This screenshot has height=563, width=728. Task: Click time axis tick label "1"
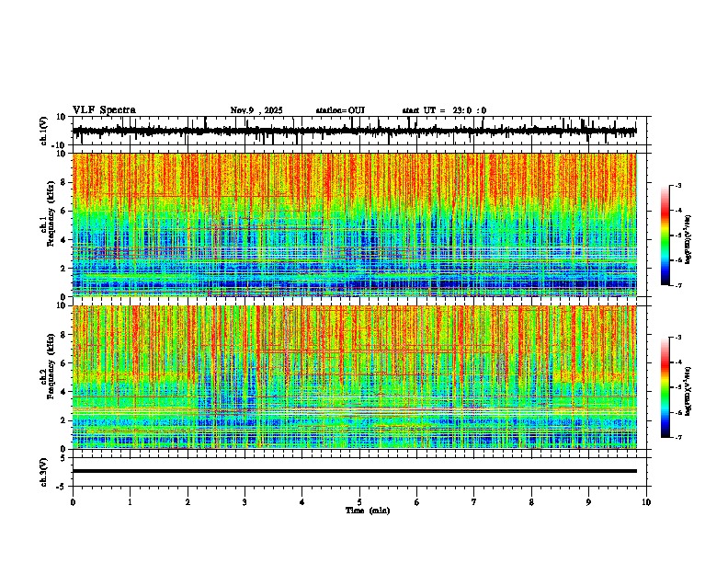coord(131,502)
